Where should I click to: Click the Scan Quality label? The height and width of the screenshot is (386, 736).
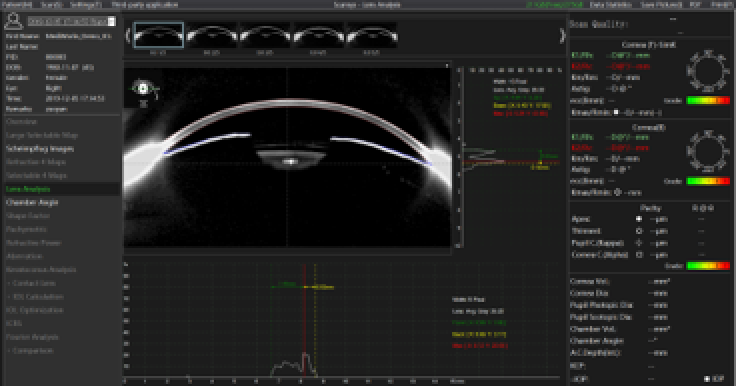[599, 24]
